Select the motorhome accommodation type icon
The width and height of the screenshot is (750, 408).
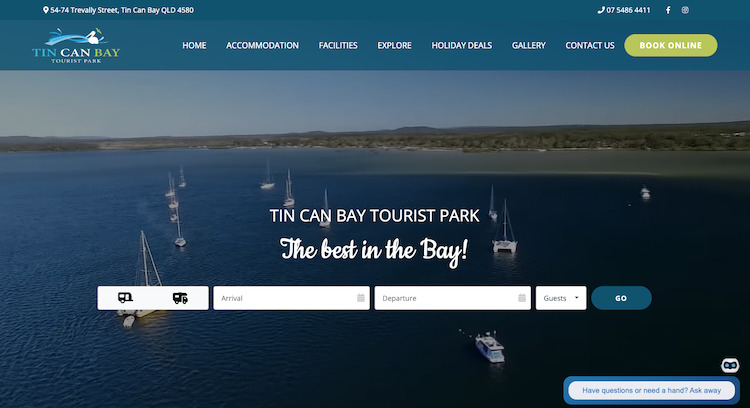tap(180, 298)
